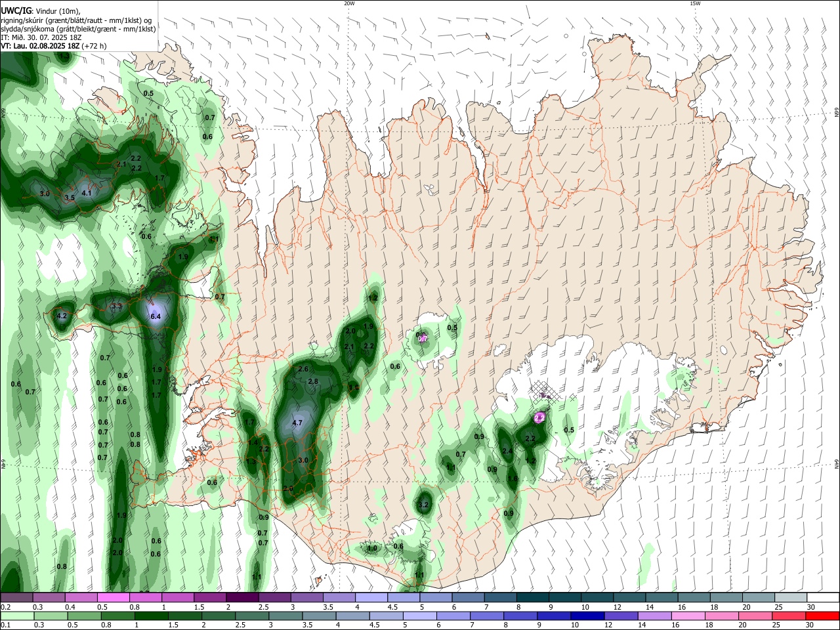840x630 pixels.
Task: Click the bright red swatch ending the rain scale
Action: click(822, 616)
